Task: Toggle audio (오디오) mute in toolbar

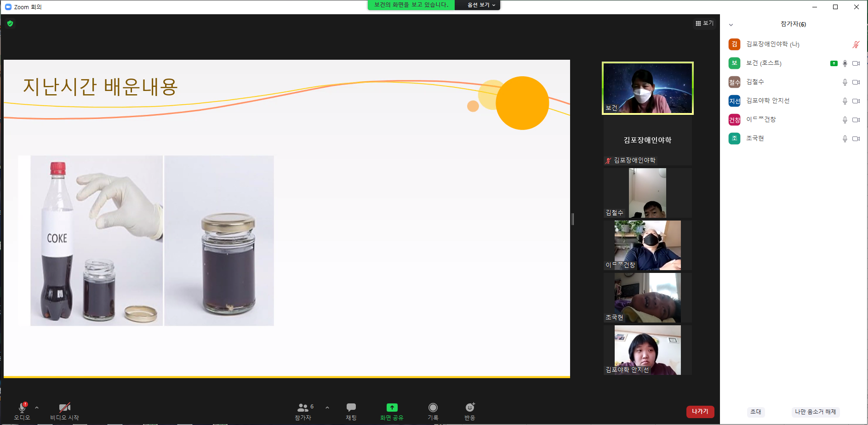Action: 22,408
